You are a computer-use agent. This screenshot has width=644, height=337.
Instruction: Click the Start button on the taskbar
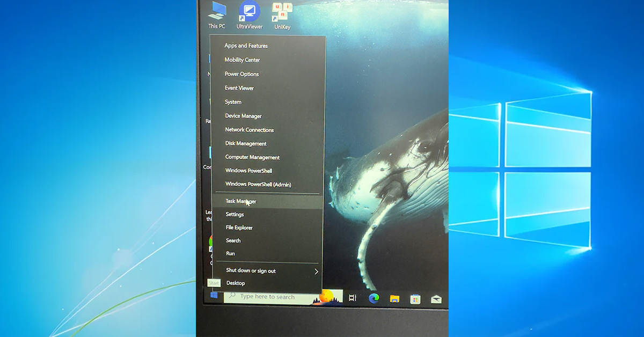(213, 296)
